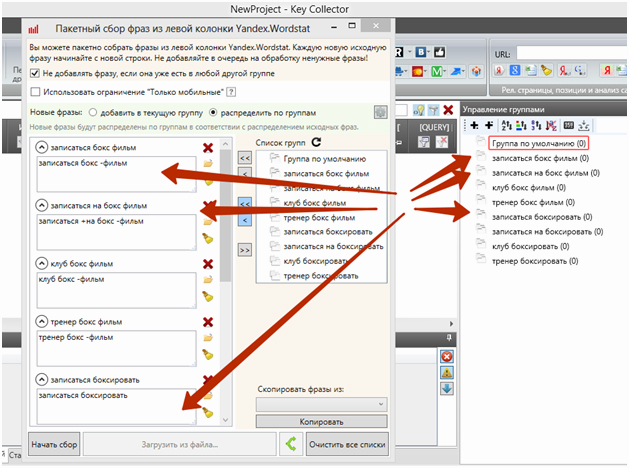Add a new group in Управление группами
Image resolution: width=629 pixels, height=468 pixels.
474,126
